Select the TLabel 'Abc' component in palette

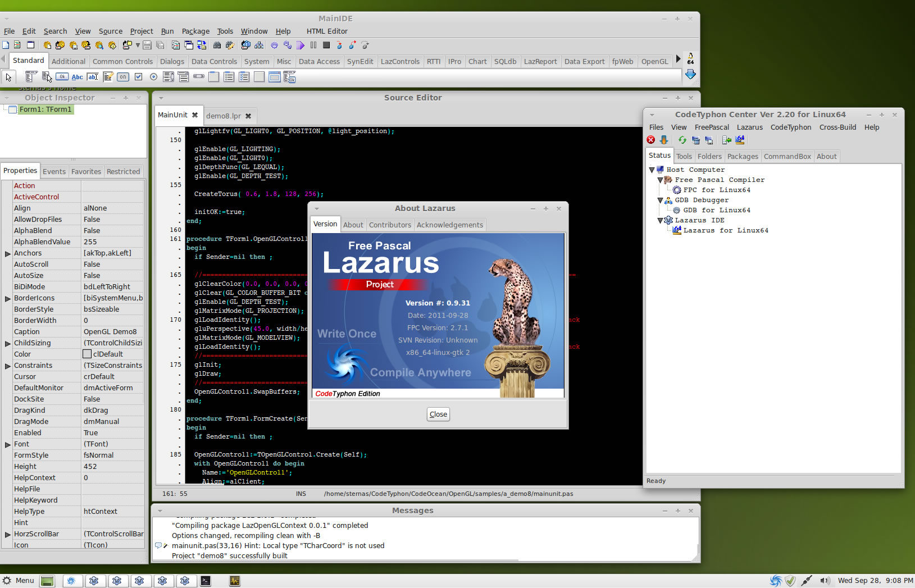pos(77,77)
